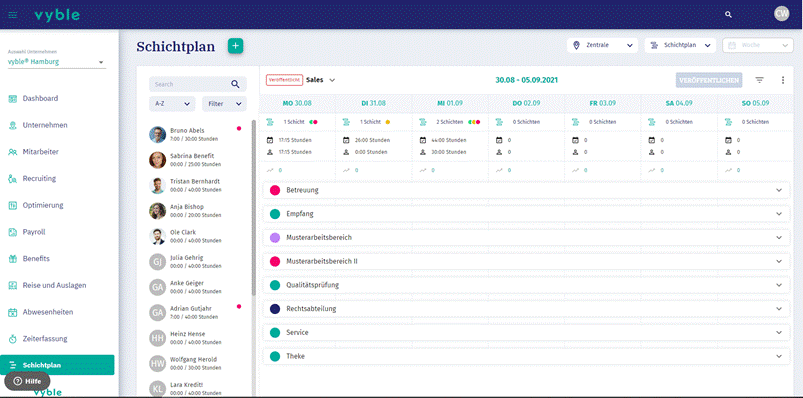This screenshot has height=398, width=803.
Task: Click the Recruiting sidebar icon
Action: [13, 178]
